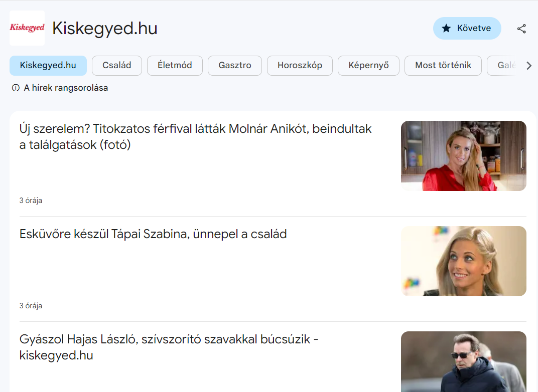Select the Gasztro tab
Viewport: 538px width, 392px height.
(235, 66)
